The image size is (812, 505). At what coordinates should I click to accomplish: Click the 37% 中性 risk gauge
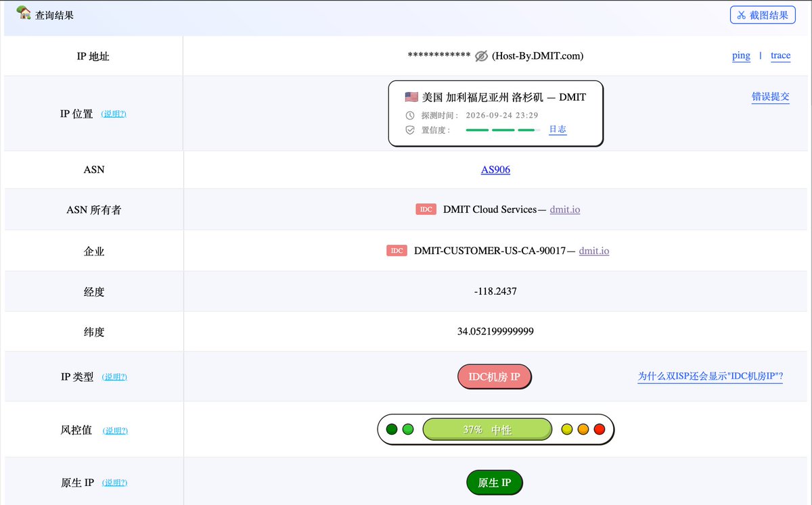487,429
